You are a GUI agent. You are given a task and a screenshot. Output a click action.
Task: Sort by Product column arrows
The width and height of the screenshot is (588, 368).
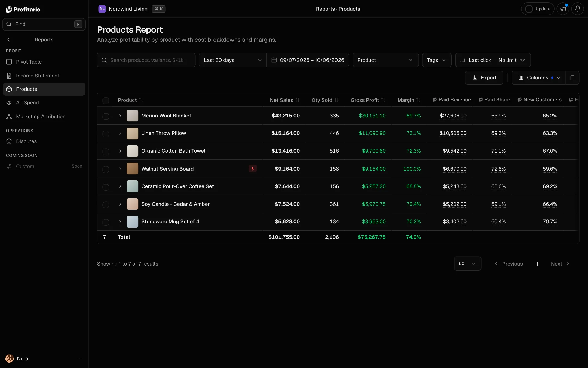point(141,100)
